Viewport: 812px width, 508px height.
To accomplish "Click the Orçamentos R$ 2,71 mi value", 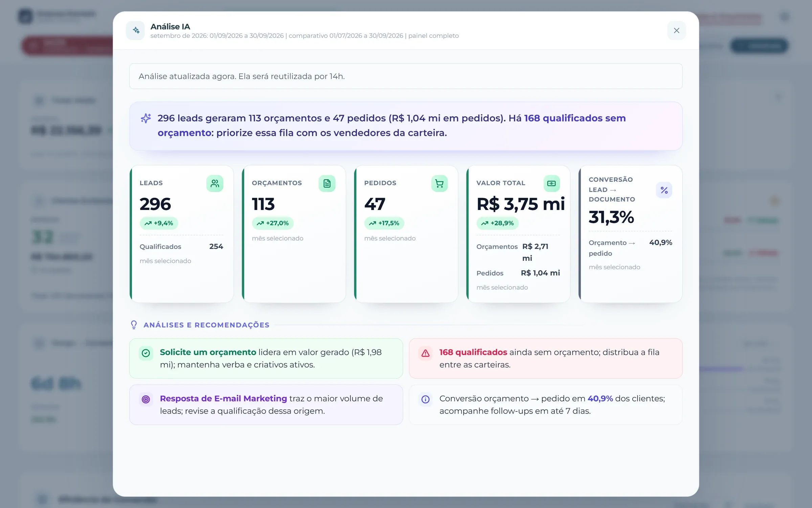I will [x=535, y=252].
